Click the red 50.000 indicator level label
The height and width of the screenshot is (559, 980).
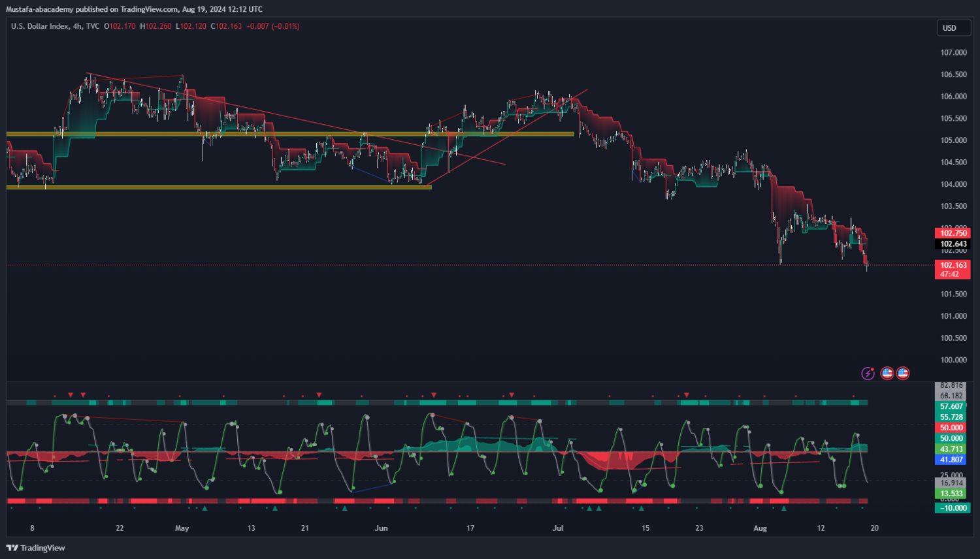point(951,428)
